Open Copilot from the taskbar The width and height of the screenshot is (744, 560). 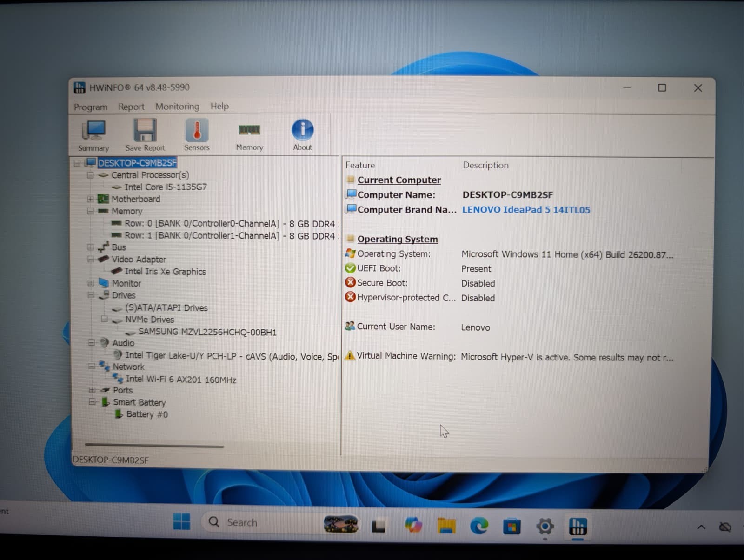[413, 526]
